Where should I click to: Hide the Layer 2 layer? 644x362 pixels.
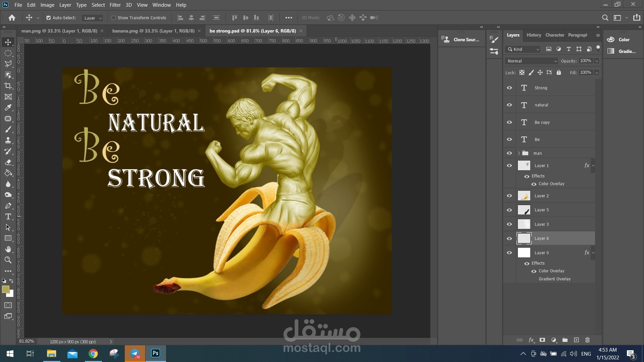pos(509,196)
